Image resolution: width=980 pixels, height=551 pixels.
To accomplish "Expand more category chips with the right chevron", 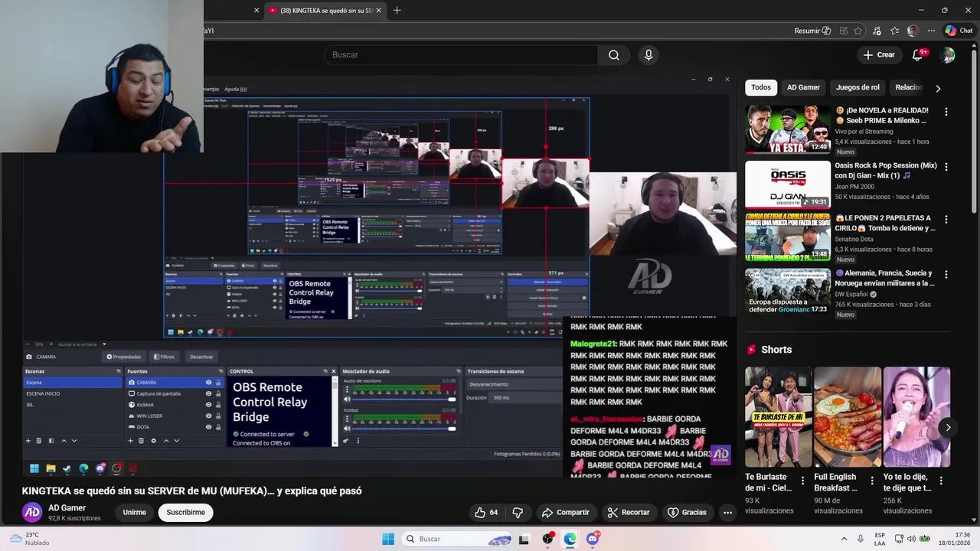I will 938,88.
